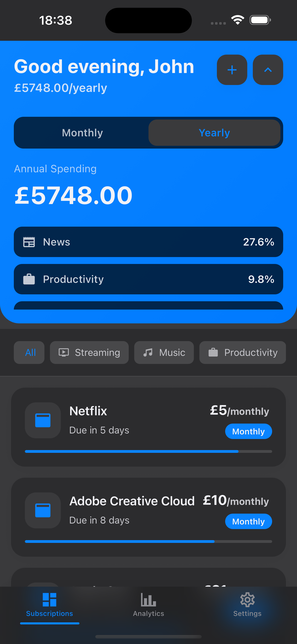The width and height of the screenshot is (297, 644).
Task: Open the News category row
Action: point(148,242)
